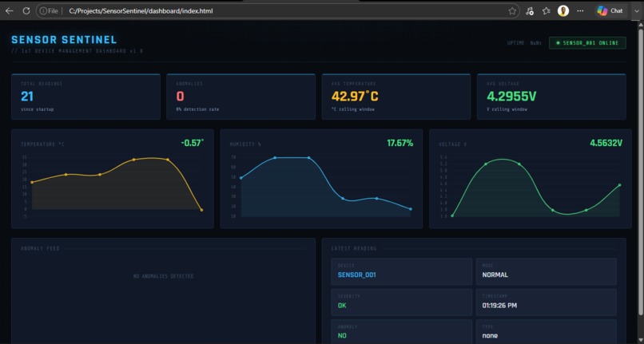Click the mode value NORMAL
Viewport: 644px width, 344px height.
pos(495,275)
